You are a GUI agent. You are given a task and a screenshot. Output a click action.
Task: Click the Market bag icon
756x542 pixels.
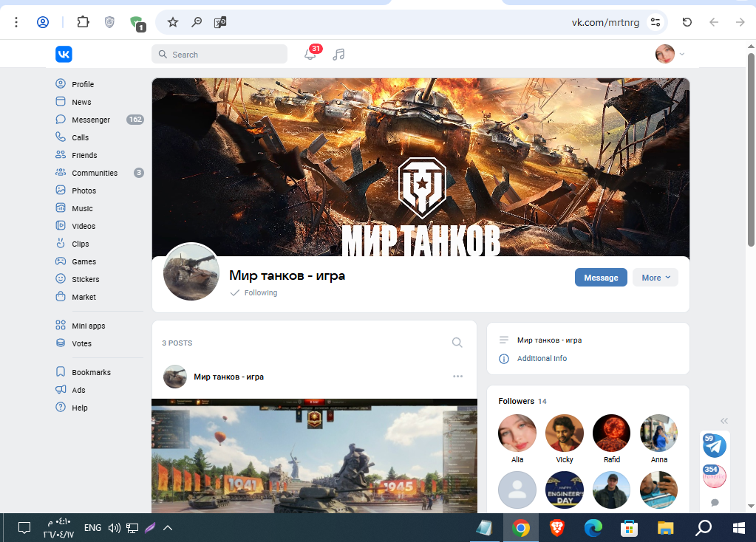61,297
